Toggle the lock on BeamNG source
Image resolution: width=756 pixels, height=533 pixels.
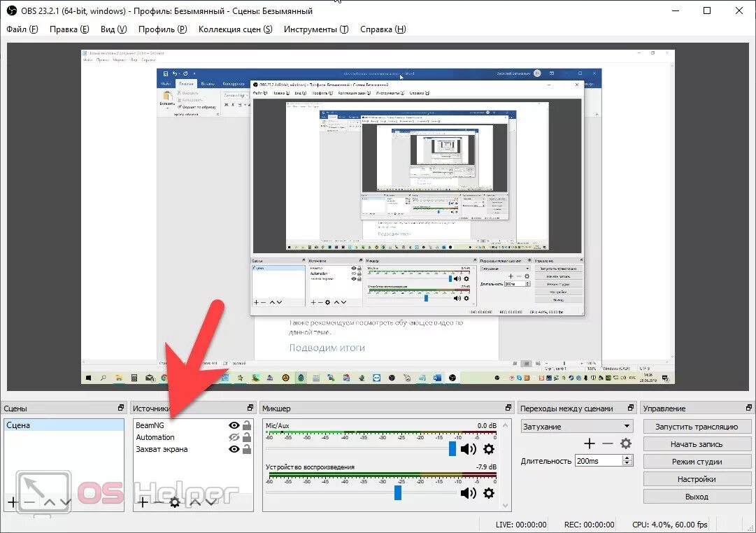pyautogui.click(x=247, y=425)
